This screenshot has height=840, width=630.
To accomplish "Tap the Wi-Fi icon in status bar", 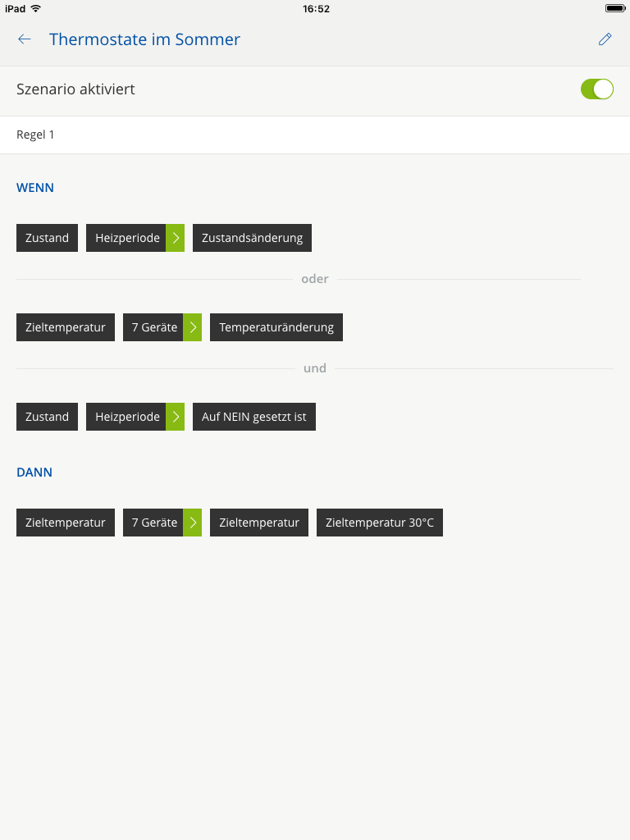I will point(35,8).
